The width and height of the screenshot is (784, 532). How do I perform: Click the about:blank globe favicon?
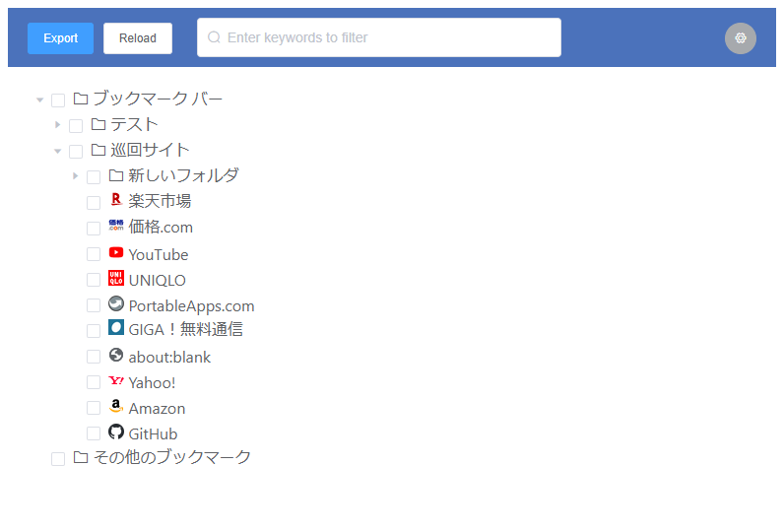point(116,355)
